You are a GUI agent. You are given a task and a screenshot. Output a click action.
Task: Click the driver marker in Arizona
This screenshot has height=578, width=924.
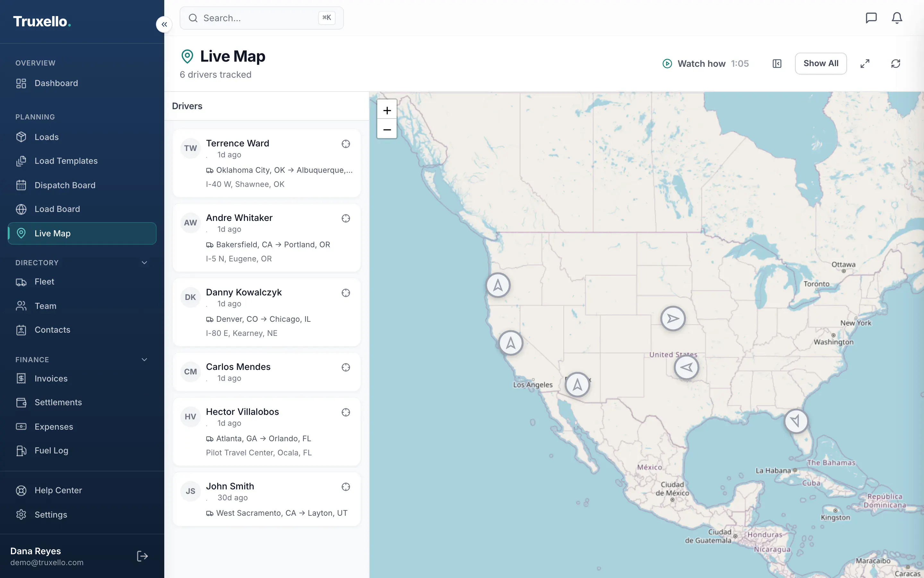click(x=577, y=385)
